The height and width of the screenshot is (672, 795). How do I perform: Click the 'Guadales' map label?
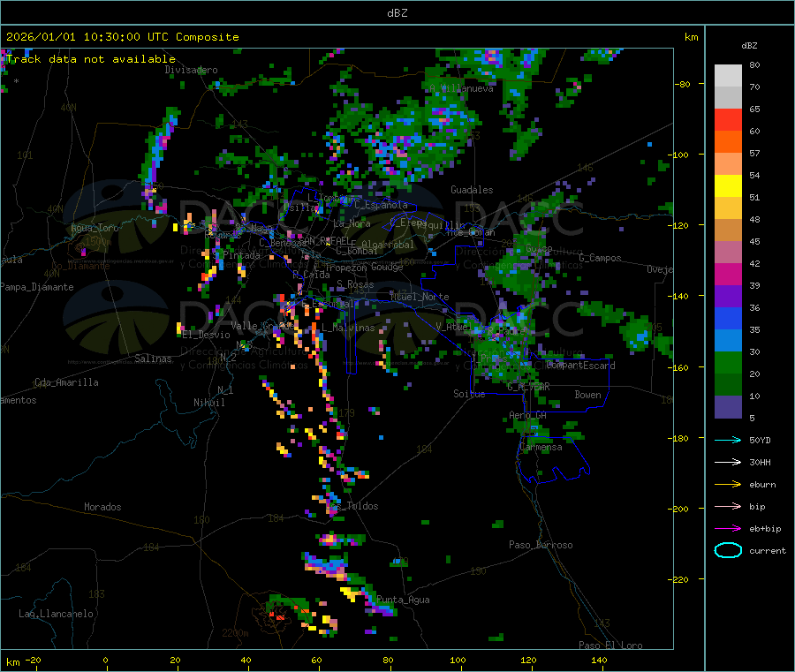472,190
